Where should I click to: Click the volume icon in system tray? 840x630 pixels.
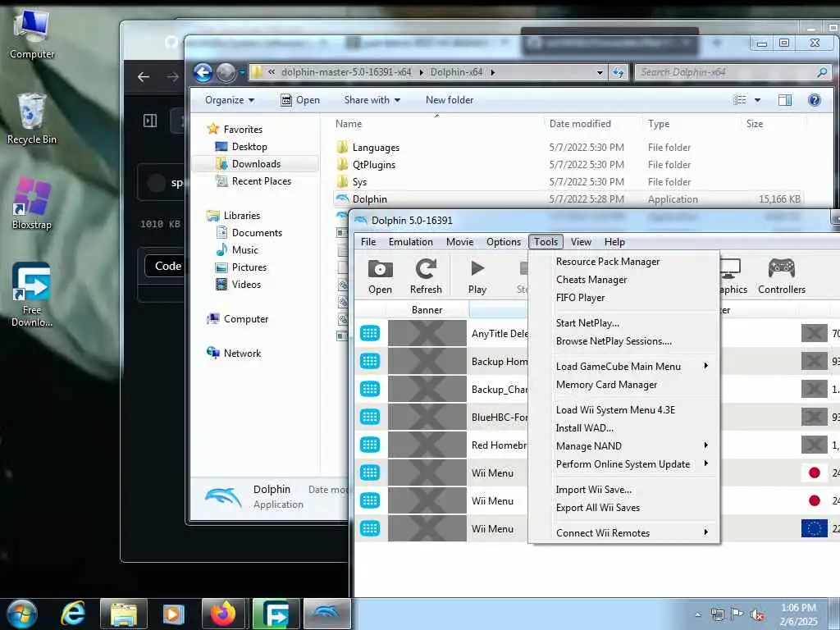pyautogui.click(x=757, y=615)
